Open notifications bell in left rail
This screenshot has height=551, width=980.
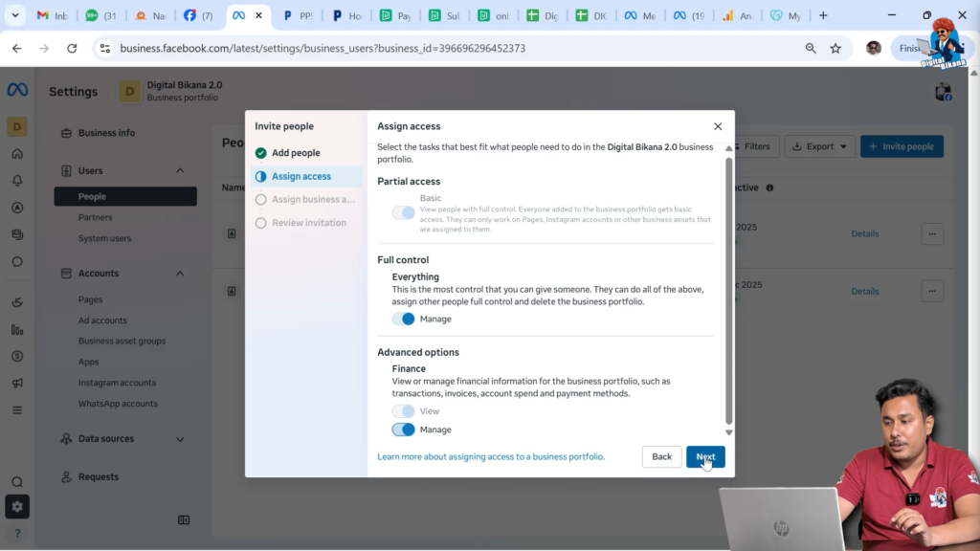click(17, 181)
